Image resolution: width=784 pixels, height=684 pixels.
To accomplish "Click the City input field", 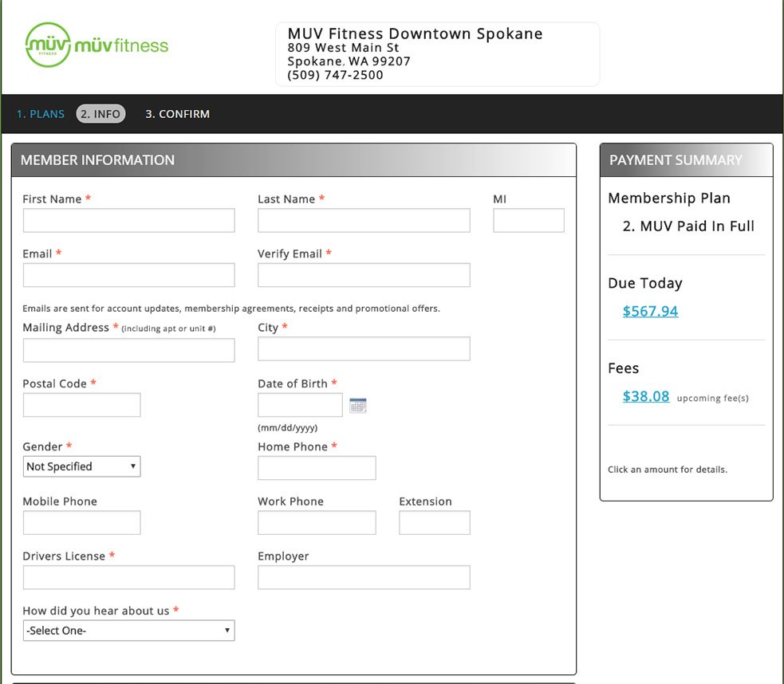I will click(364, 348).
